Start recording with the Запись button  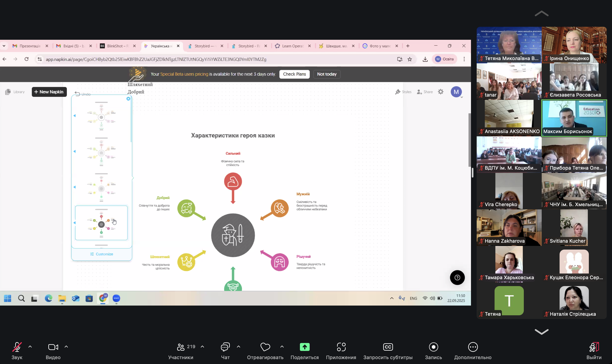[433, 347]
